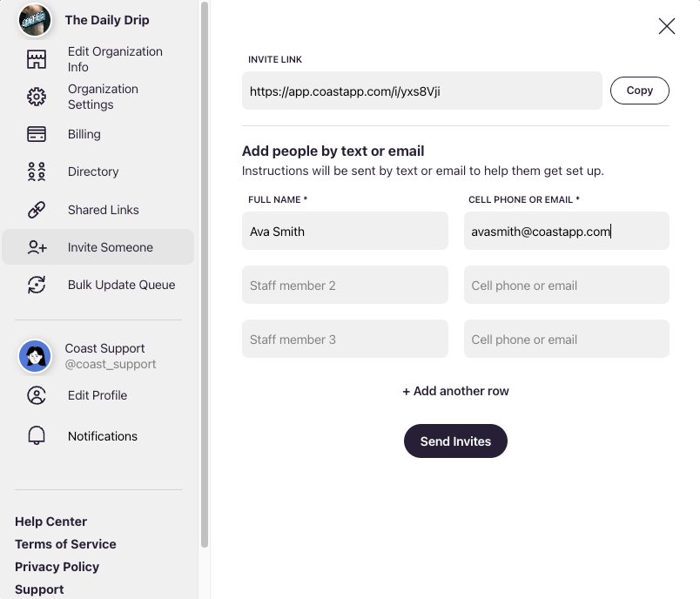Select Invite Someone in the sidebar

click(98, 247)
